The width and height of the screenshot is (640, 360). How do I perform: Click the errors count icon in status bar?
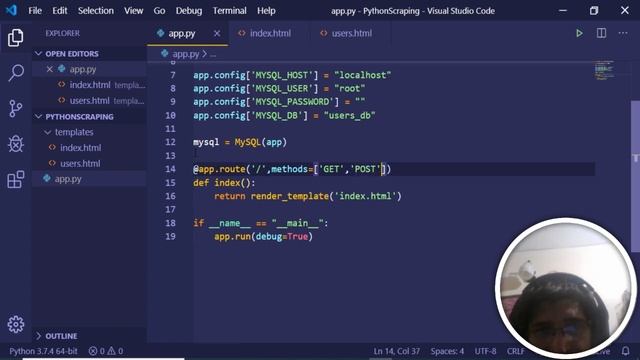tap(93, 351)
